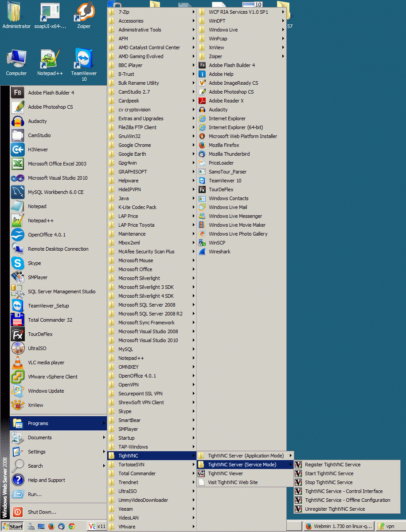
Task: Open Microsoft Visual Studio 2010 icon
Action: coord(18,178)
